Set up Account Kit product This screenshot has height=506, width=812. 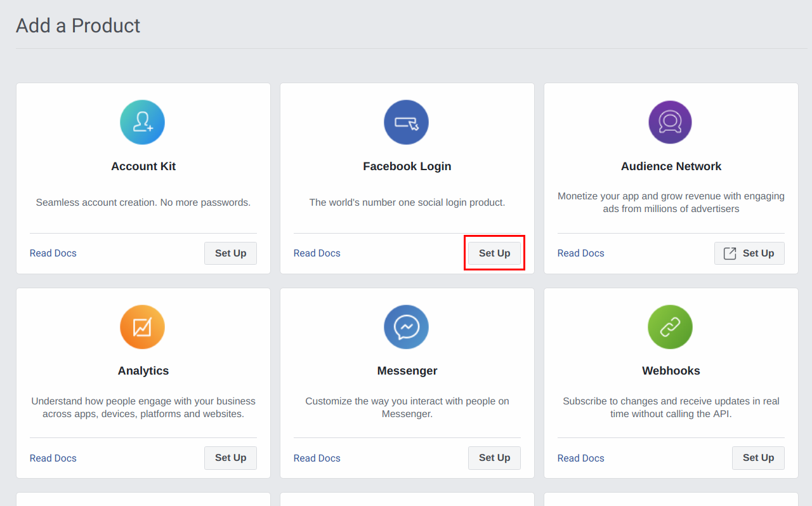pos(230,253)
